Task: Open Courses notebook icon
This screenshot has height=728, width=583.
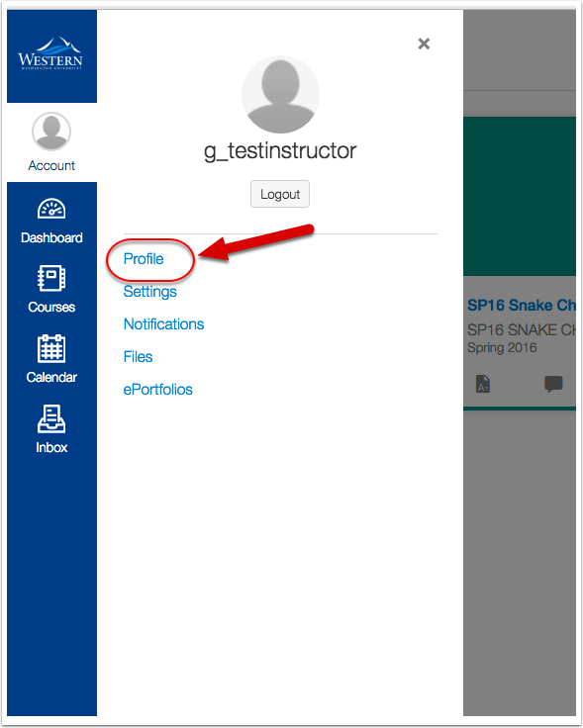Action: coord(51,278)
